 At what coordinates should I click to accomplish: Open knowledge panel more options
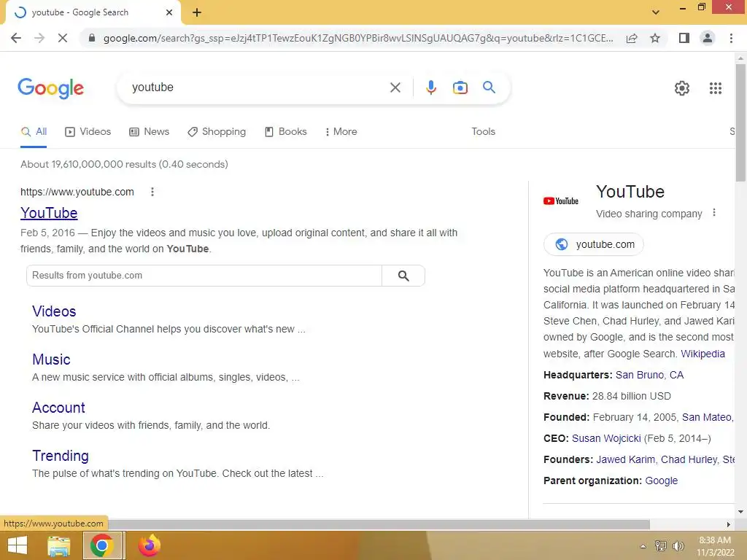point(713,213)
